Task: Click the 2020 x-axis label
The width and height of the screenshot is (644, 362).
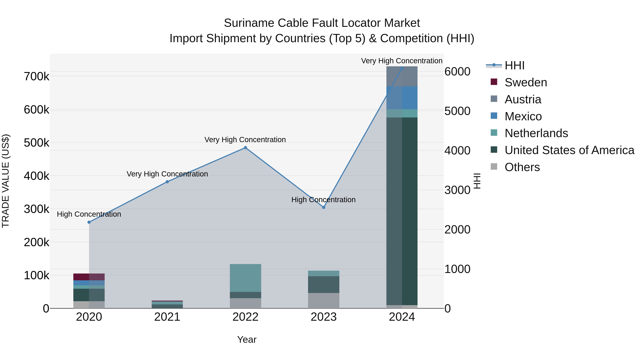Action: click(89, 317)
